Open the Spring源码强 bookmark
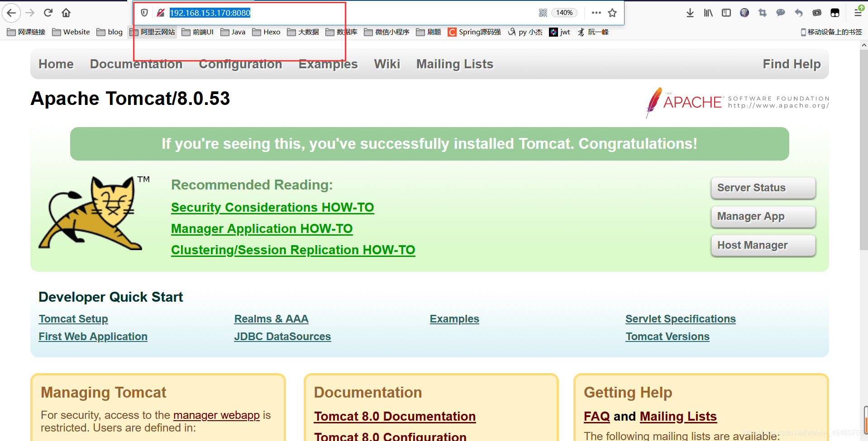Image resolution: width=868 pixels, height=441 pixels. pos(474,32)
